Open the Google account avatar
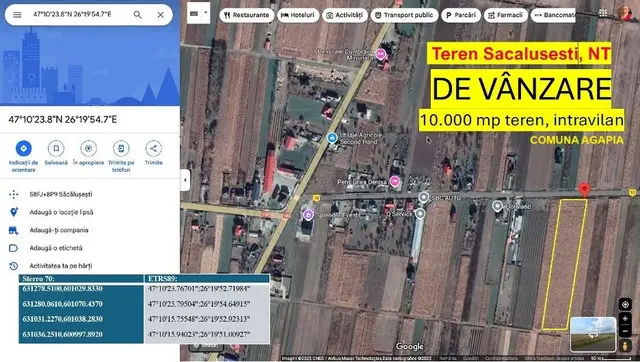 tap(624, 13)
